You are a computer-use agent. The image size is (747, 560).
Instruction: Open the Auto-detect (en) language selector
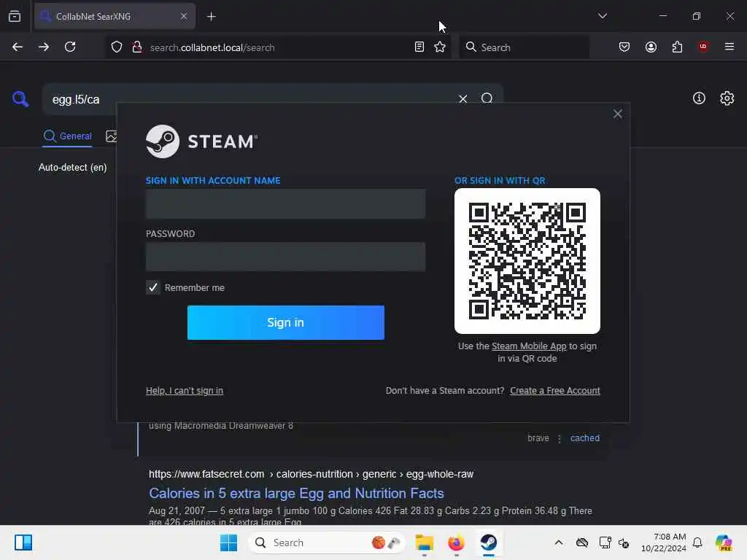[72, 168]
